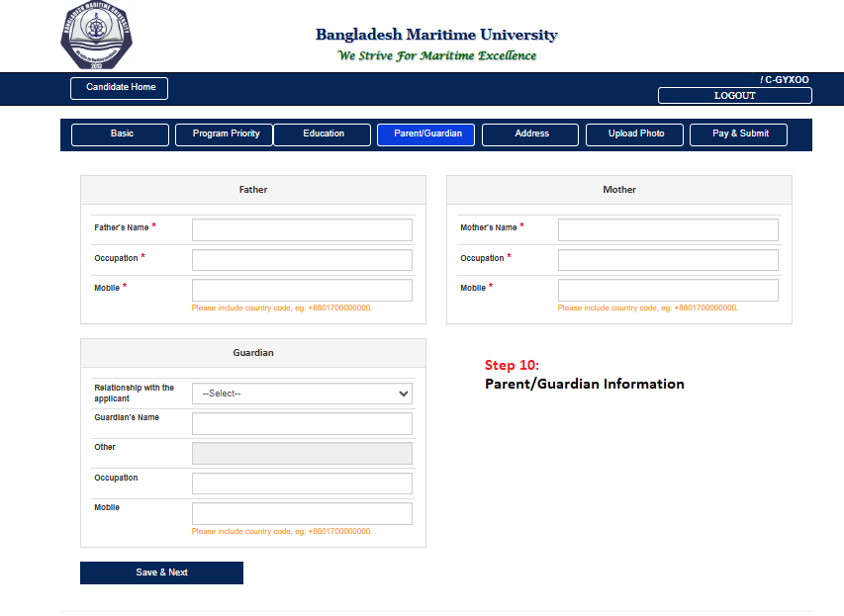Go to Pay & Submit tab
The image size is (844, 616).
click(739, 134)
